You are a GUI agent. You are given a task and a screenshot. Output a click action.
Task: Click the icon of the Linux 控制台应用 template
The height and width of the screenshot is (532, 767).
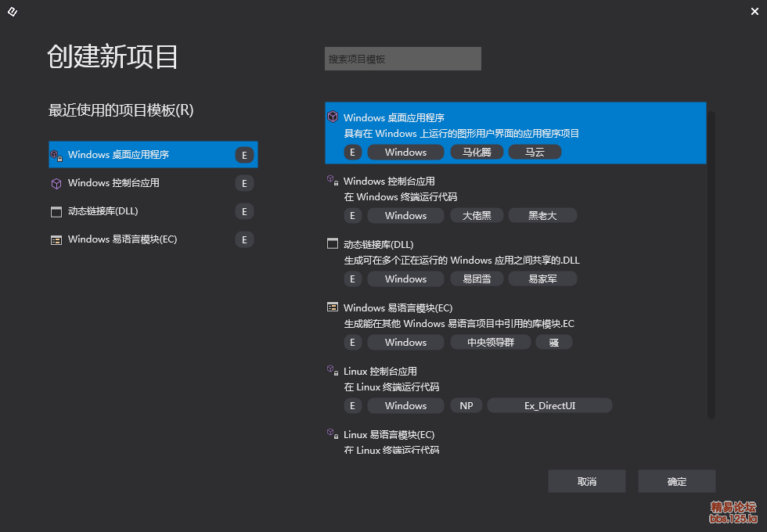(333, 370)
